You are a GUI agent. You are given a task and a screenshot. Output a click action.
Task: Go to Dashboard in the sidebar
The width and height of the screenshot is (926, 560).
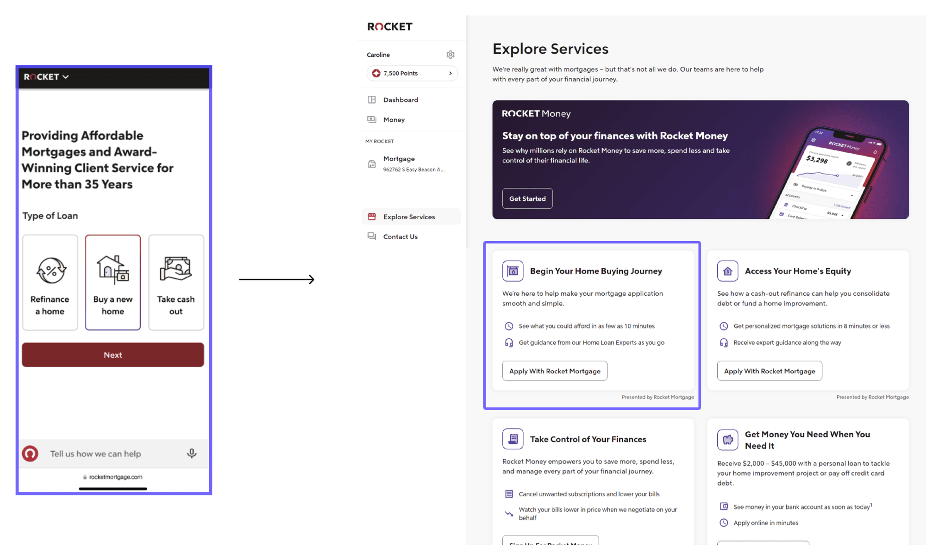(x=411, y=100)
